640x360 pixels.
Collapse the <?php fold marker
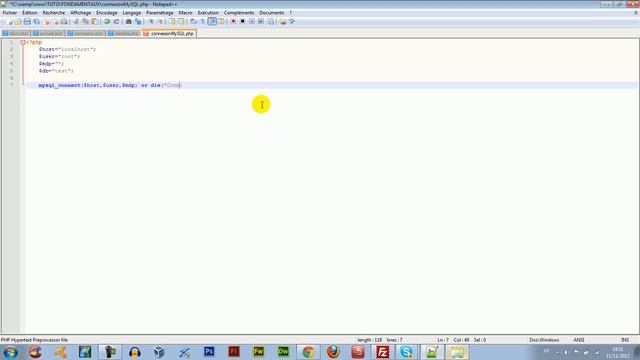tap(23, 42)
